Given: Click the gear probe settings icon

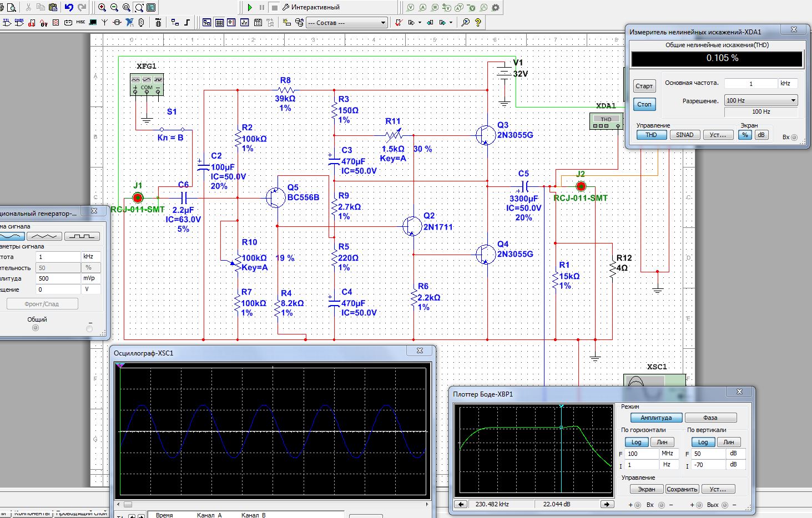Looking at the screenshot, I should [x=496, y=8].
